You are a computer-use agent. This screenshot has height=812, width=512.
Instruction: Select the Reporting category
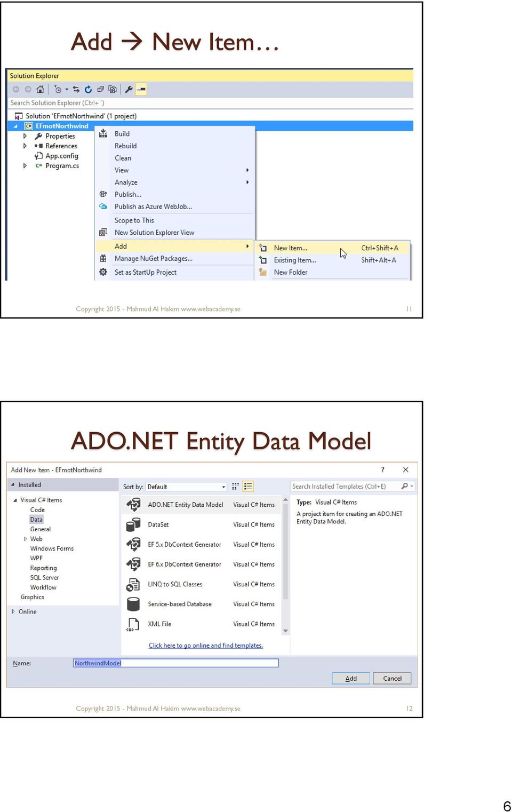click(43, 568)
